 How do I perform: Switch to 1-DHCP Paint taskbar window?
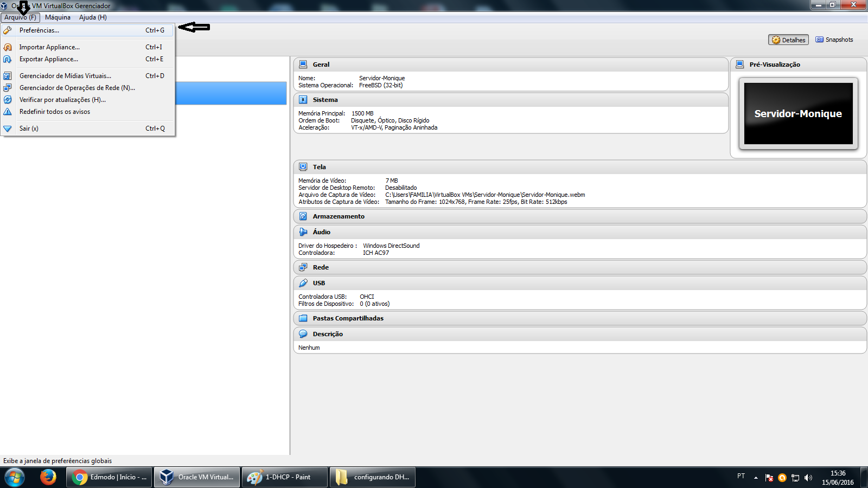coord(285,477)
